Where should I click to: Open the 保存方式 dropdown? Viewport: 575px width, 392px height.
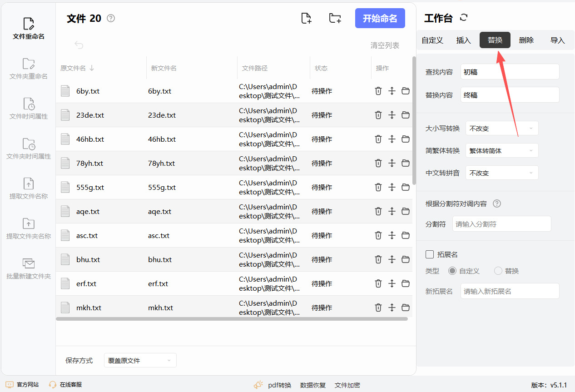tap(140, 361)
